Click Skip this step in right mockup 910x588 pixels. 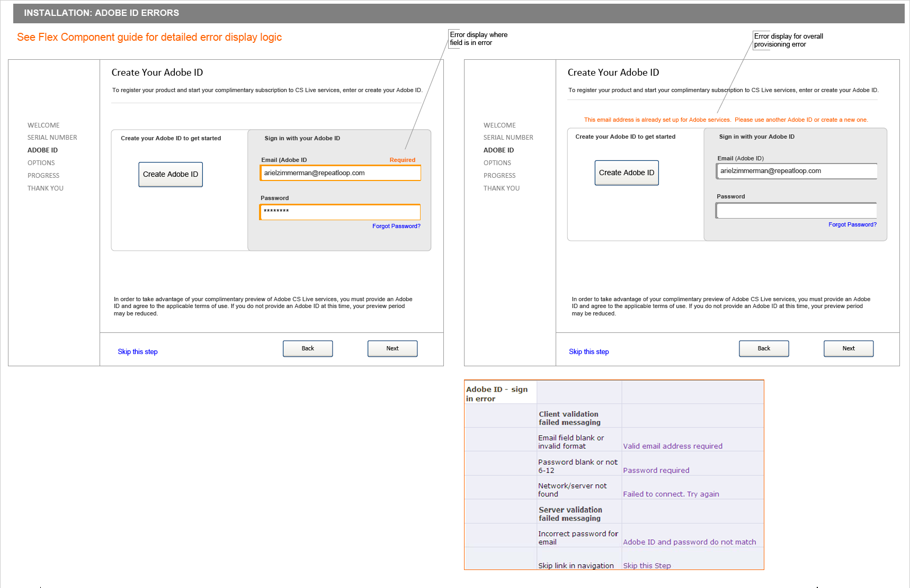(x=588, y=352)
